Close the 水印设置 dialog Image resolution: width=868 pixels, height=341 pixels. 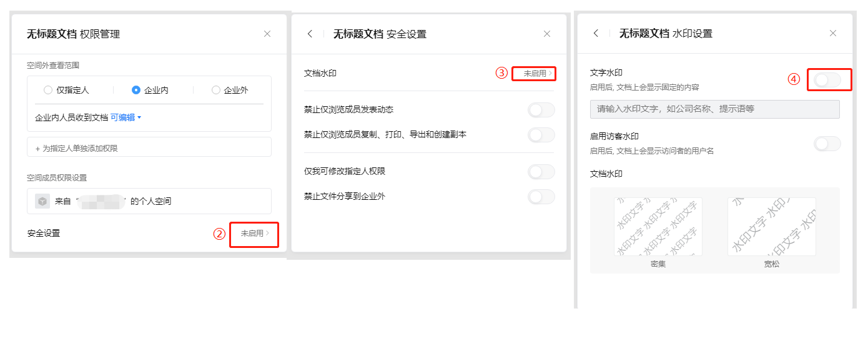coord(833,33)
